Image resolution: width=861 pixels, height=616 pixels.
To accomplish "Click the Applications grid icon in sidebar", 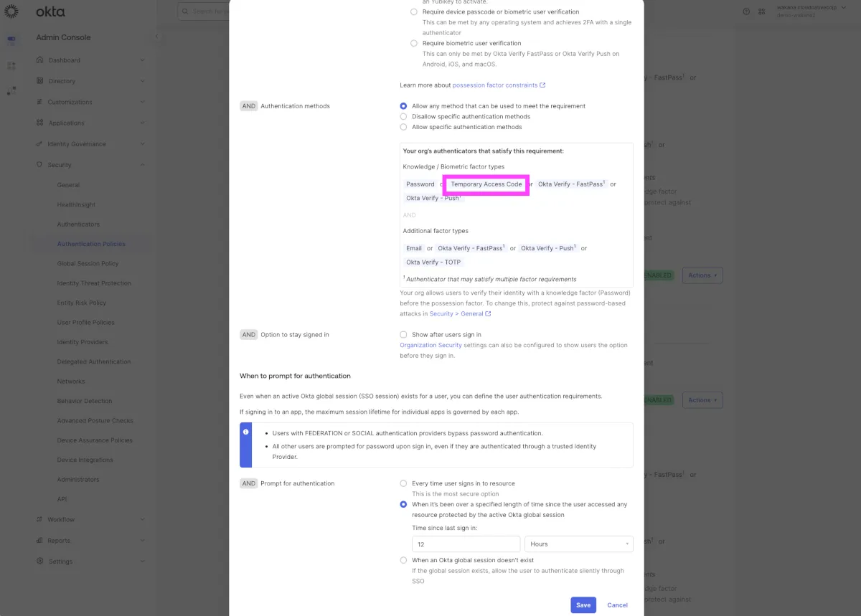I will [40, 123].
